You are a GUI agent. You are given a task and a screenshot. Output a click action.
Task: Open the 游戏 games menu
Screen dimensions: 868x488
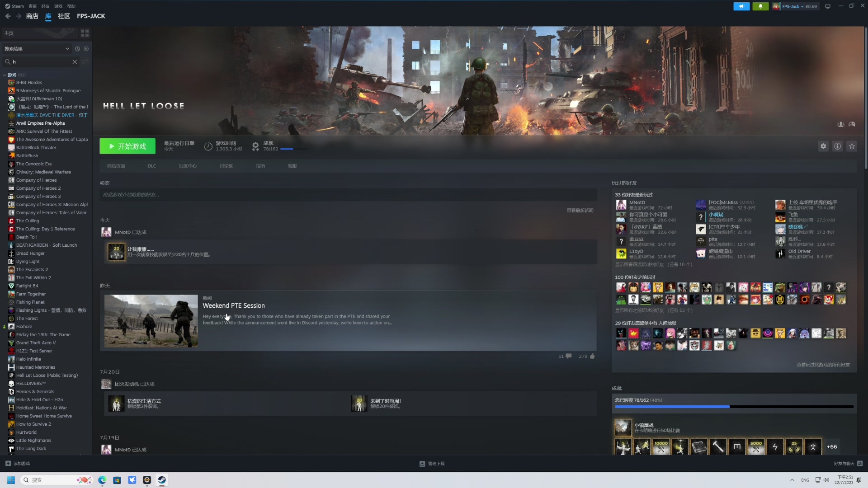pos(58,6)
